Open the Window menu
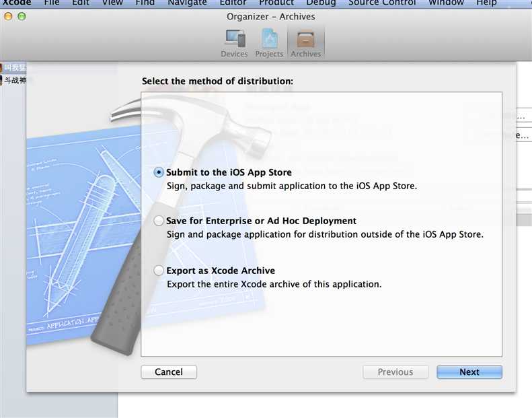Image resolution: width=532 pixels, height=418 pixels. pyautogui.click(x=446, y=3)
